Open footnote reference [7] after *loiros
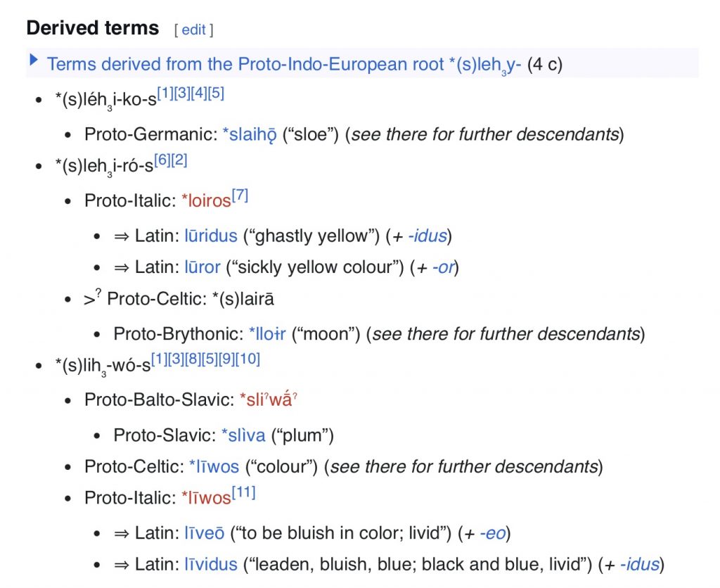This screenshot has height=588, width=720. 240,196
